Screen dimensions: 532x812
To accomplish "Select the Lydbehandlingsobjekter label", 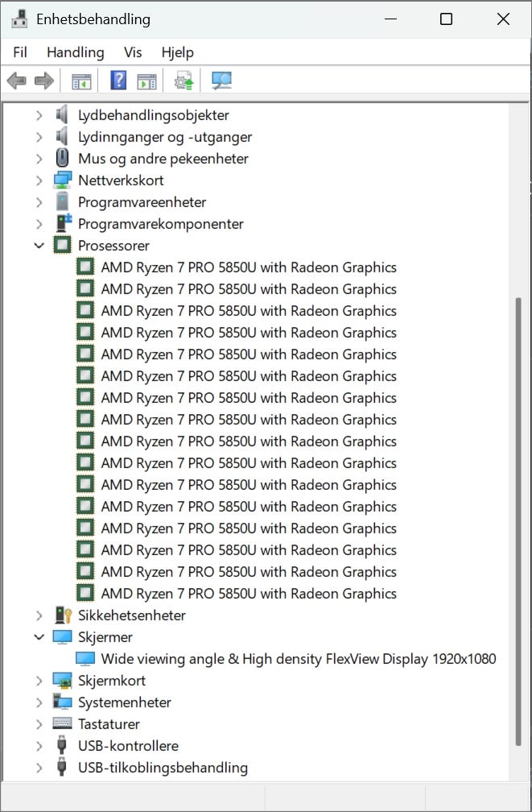I will click(154, 115).
